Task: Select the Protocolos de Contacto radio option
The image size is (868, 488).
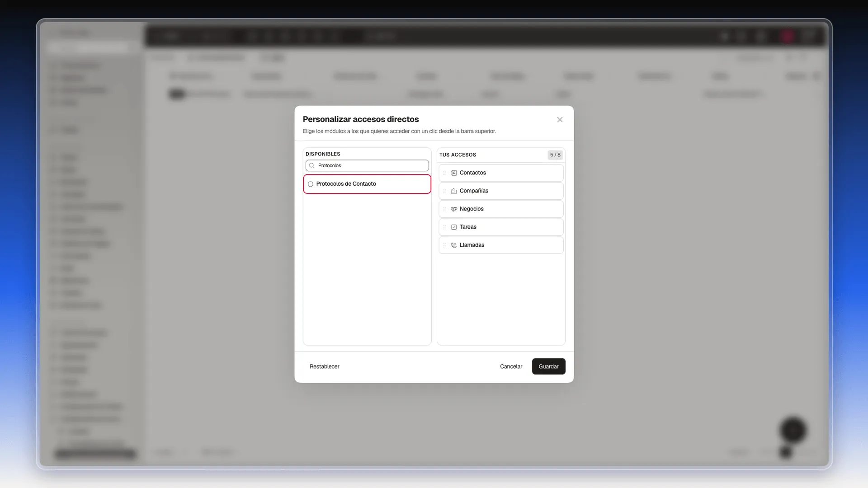Action: pyautogui.click(x=311, y=184)
